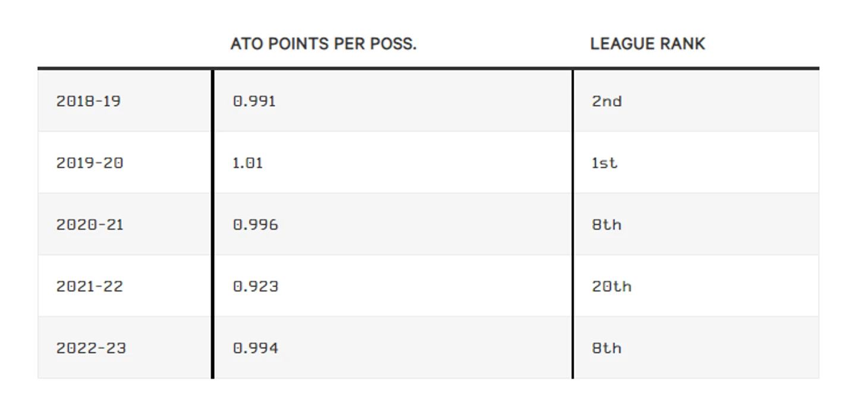This screenshot has height=394, width=868.
Task: Select the 2018-19 season cell
Action: [x=88, y=101]
